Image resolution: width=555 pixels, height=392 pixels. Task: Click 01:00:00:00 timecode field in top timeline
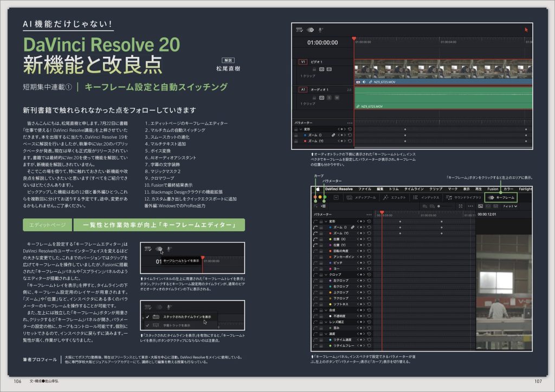(x=322, y=43)
